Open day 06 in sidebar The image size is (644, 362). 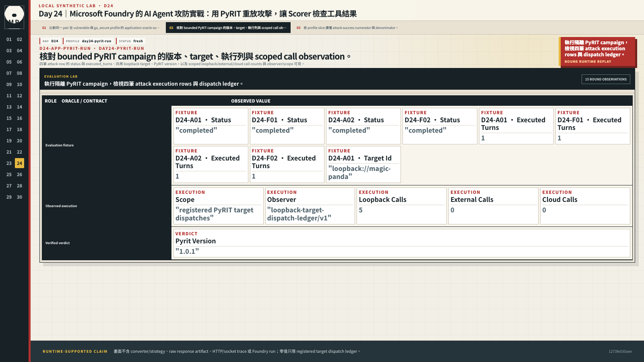tap(19, 62)
